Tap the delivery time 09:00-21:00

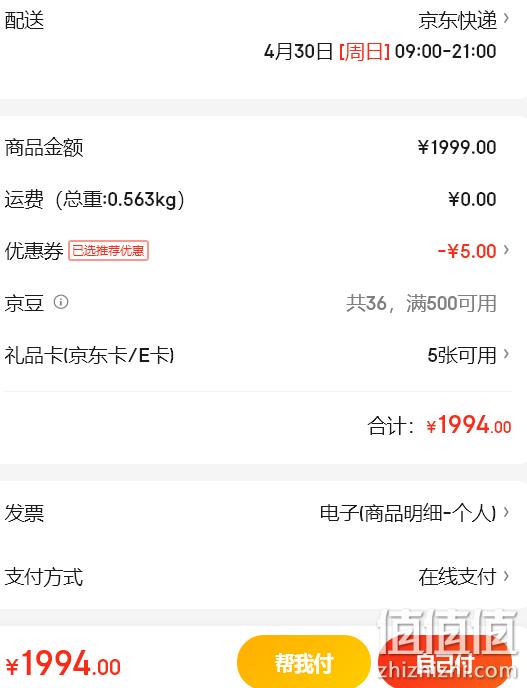(x=445, y=51)
